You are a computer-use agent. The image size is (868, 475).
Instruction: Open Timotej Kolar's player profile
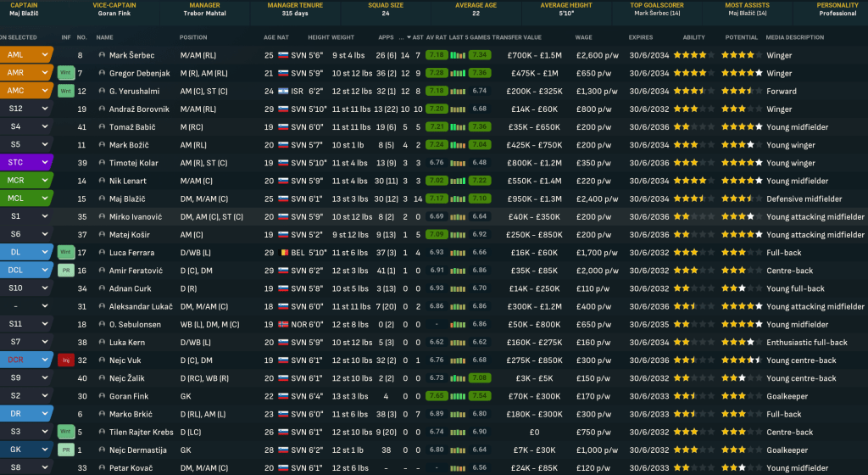[133, 163]
